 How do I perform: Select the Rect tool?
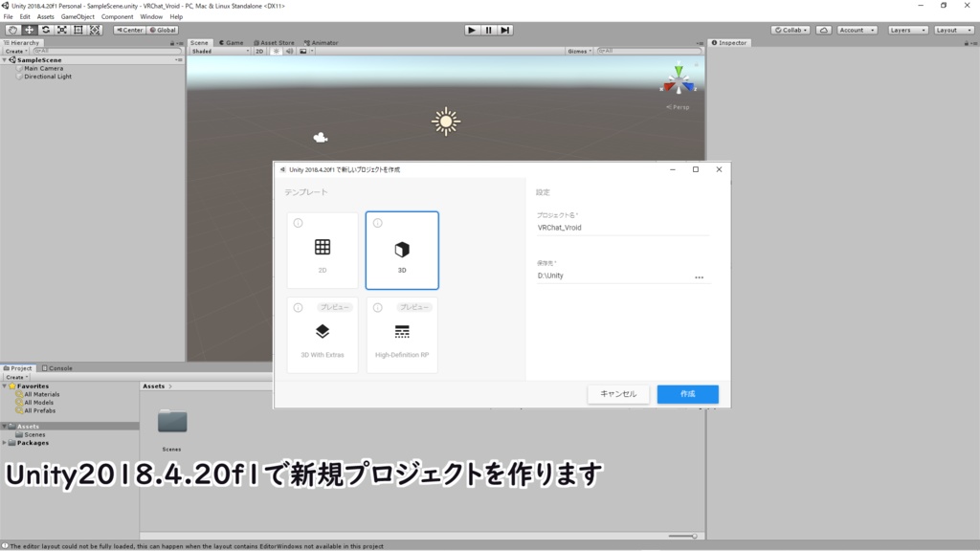coord(78,30)
